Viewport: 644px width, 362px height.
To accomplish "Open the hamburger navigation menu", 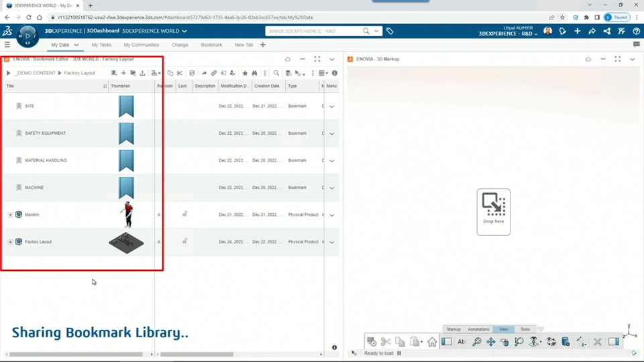I will 7,45.
